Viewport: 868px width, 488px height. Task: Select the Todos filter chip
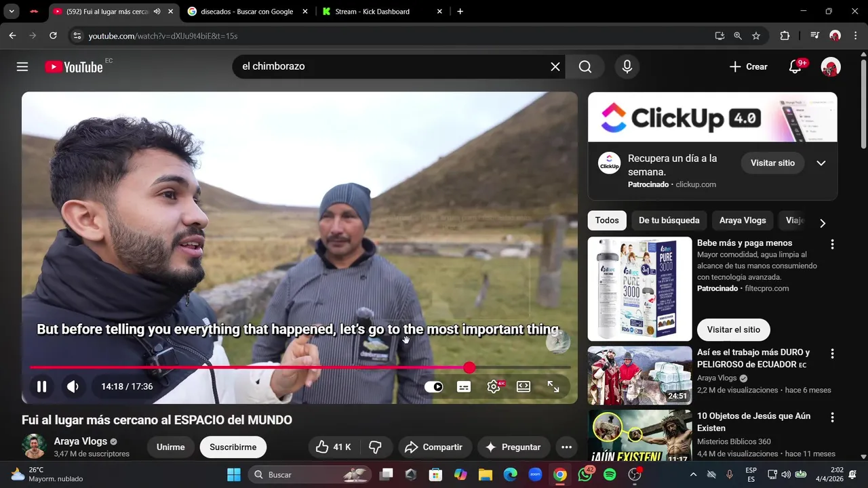607,220
